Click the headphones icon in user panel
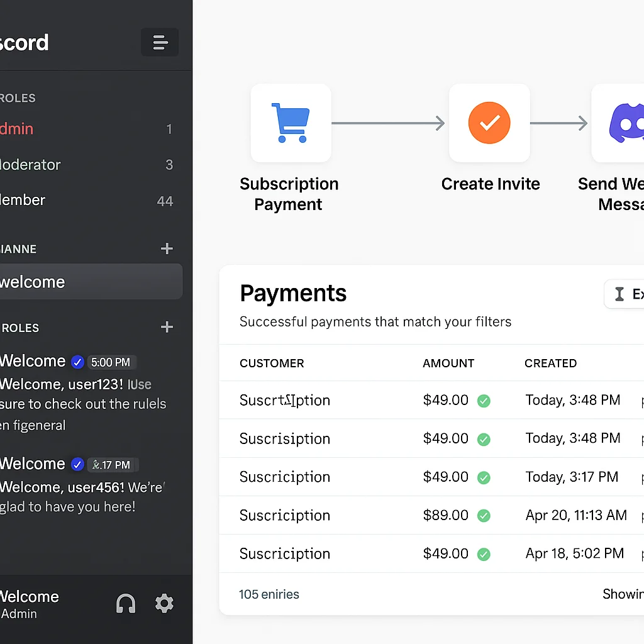The height and width of the screenshot is (644, 644). click(x=126, y=603)
